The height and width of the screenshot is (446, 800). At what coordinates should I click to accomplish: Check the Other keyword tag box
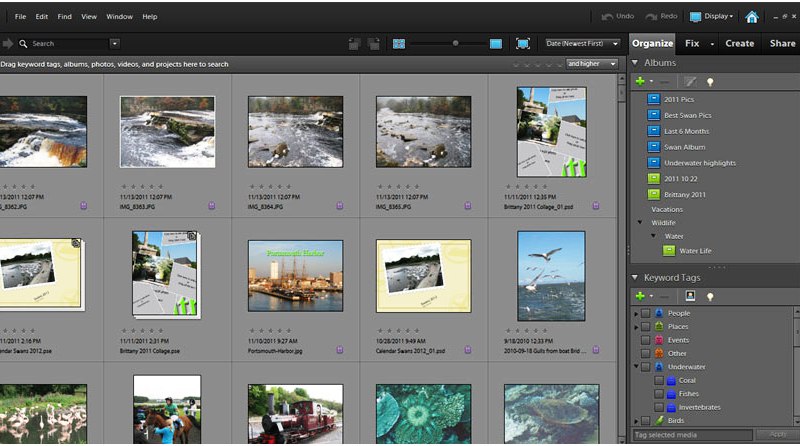(645, 353)
